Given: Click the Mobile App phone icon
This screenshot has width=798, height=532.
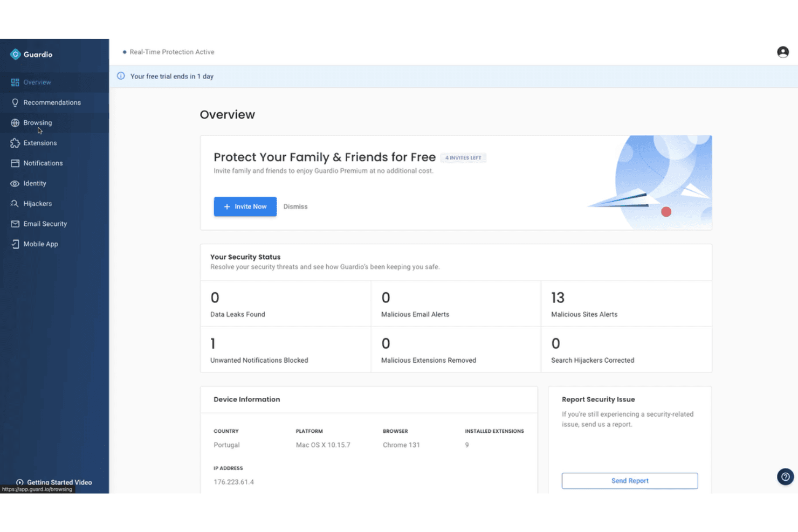Looking at the screenshot, I should point(15,244).
